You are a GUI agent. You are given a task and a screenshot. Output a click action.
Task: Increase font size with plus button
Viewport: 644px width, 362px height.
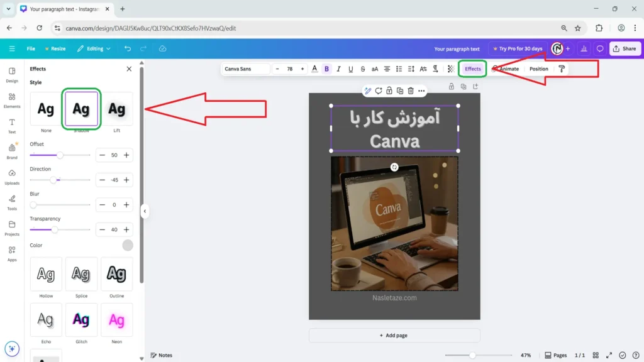[303, 69]
